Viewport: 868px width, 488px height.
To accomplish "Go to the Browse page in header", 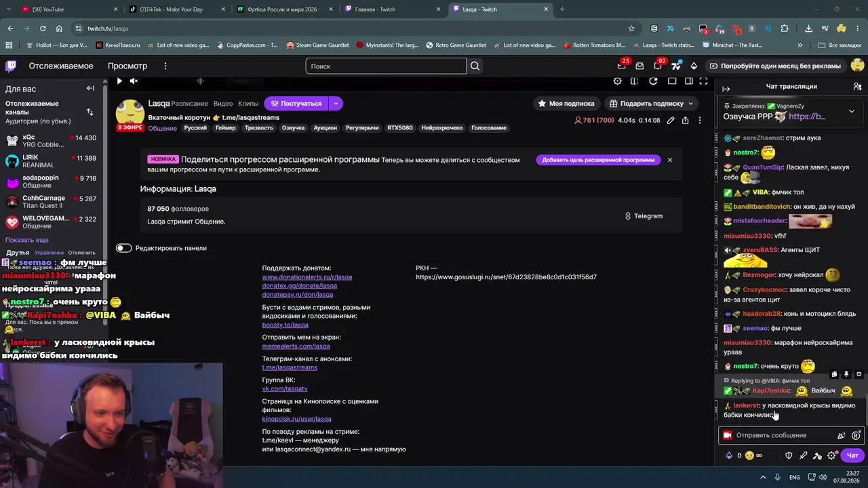I will coord(127,66).
